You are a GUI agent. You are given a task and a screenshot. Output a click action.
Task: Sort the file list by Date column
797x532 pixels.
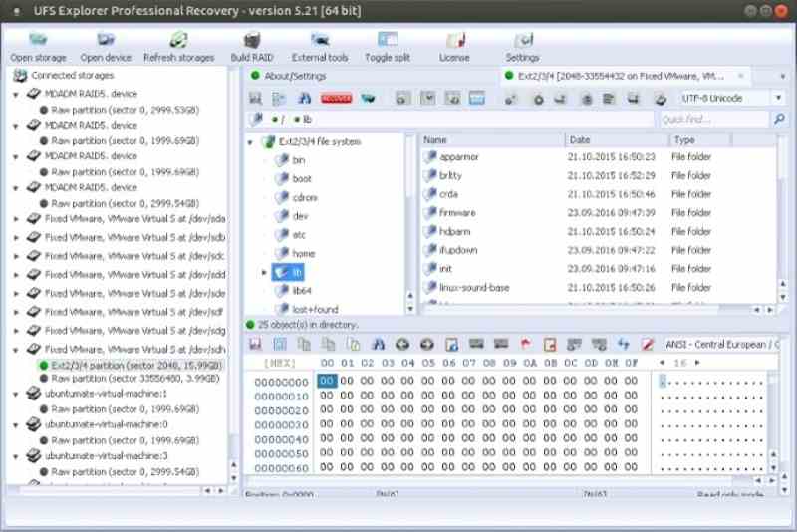click(x=614, y=140)
